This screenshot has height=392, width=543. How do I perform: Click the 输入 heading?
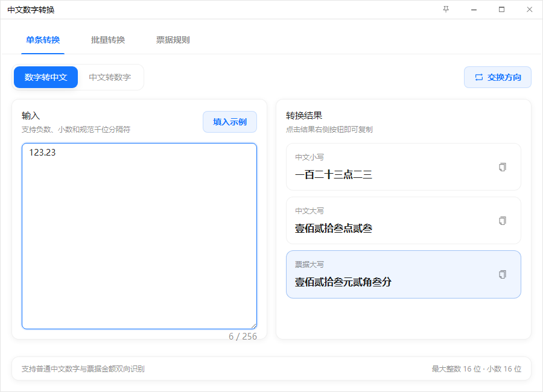pyautogui.click(x=31, y=115)
